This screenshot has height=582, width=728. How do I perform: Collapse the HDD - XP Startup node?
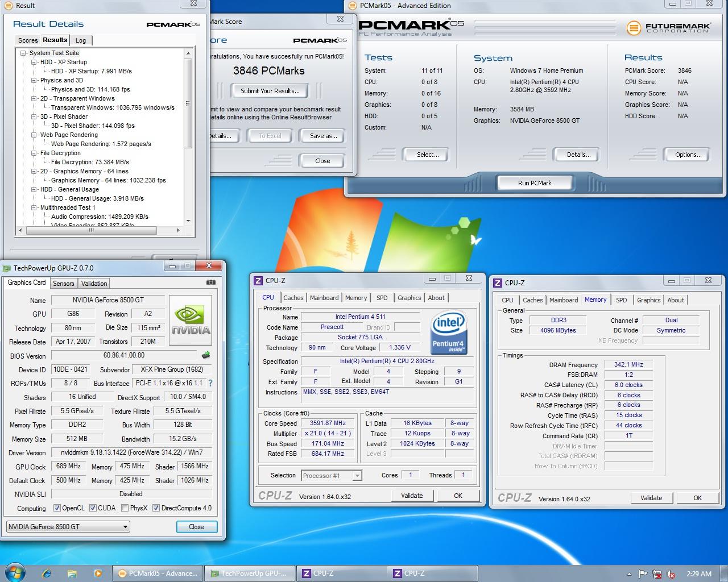click(34, 62)
